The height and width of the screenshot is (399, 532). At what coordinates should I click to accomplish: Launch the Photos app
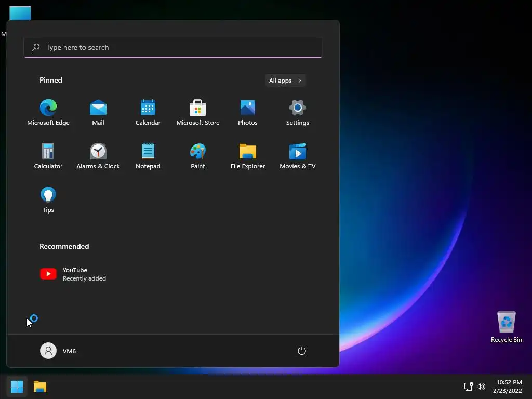(x=248, y=113)
